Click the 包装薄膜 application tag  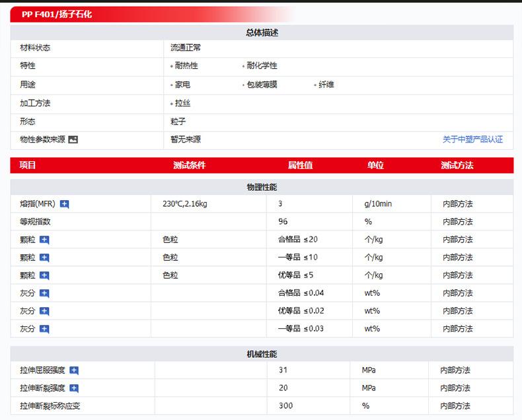(x=262, y=85)
